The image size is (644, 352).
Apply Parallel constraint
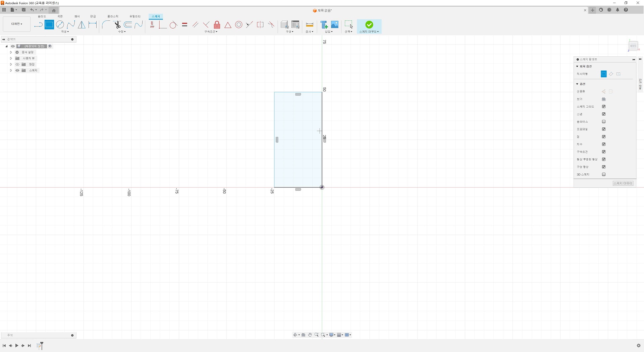195,25
